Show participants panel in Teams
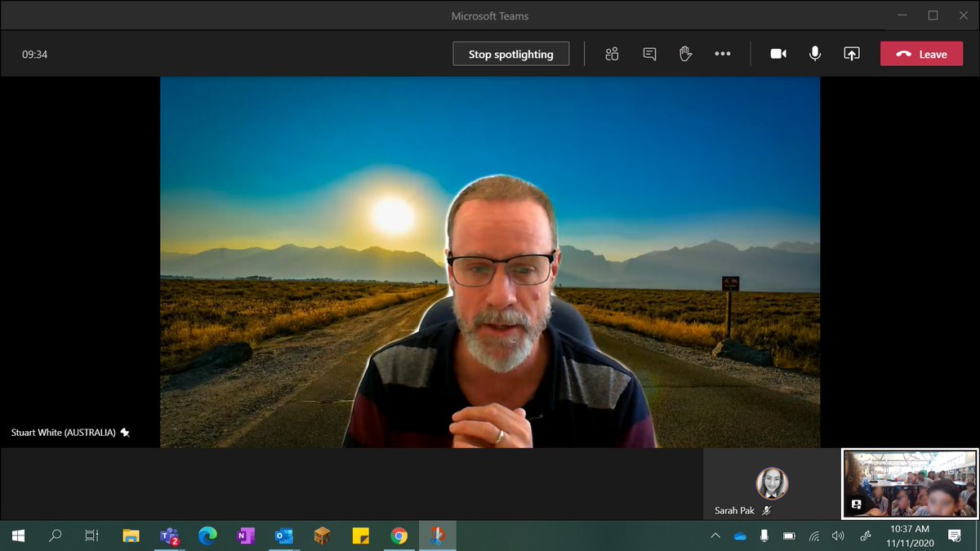980x551 pixels. 612,54
